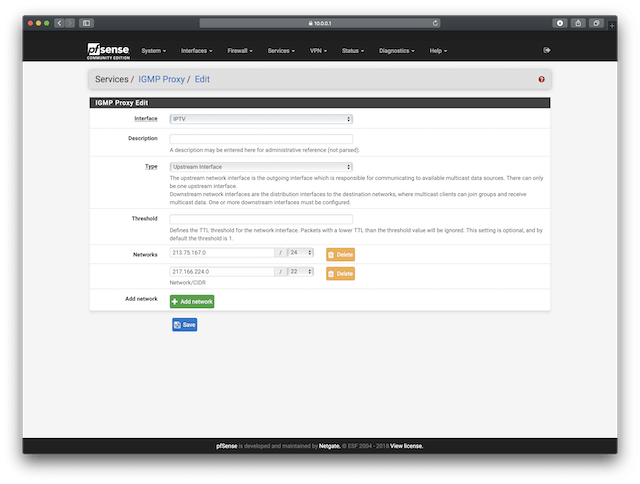Click the Type field label
The height and width of the screenshot is (484, 640).
(151, 167)
